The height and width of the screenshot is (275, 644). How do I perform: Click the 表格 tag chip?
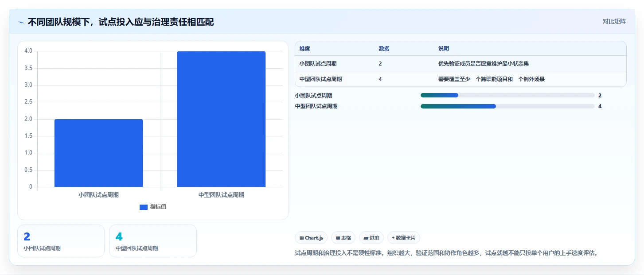tap(343, 238)
